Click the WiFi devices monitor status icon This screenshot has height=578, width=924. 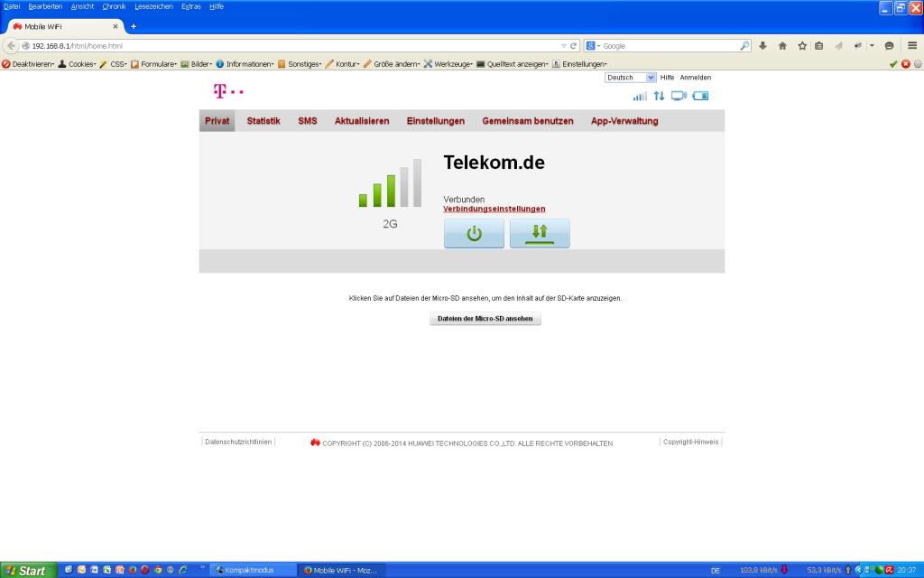pyautogui.click(x=679, y=96)
